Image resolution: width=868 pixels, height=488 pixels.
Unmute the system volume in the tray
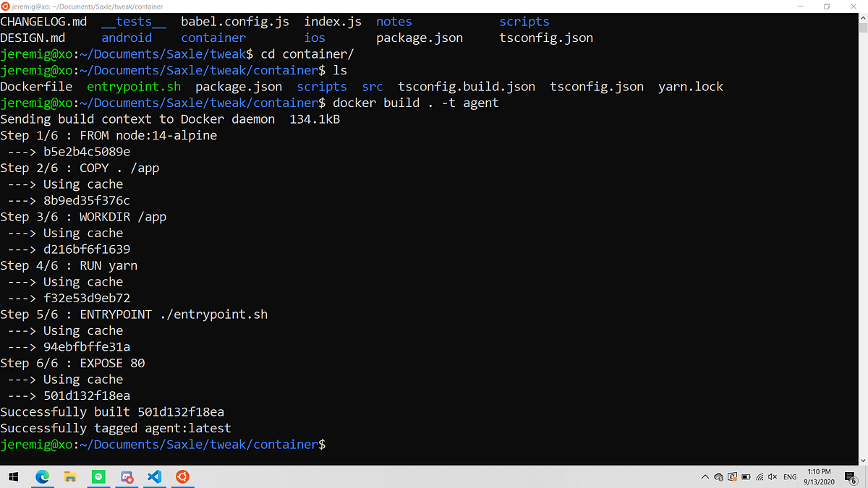(774, 476)
